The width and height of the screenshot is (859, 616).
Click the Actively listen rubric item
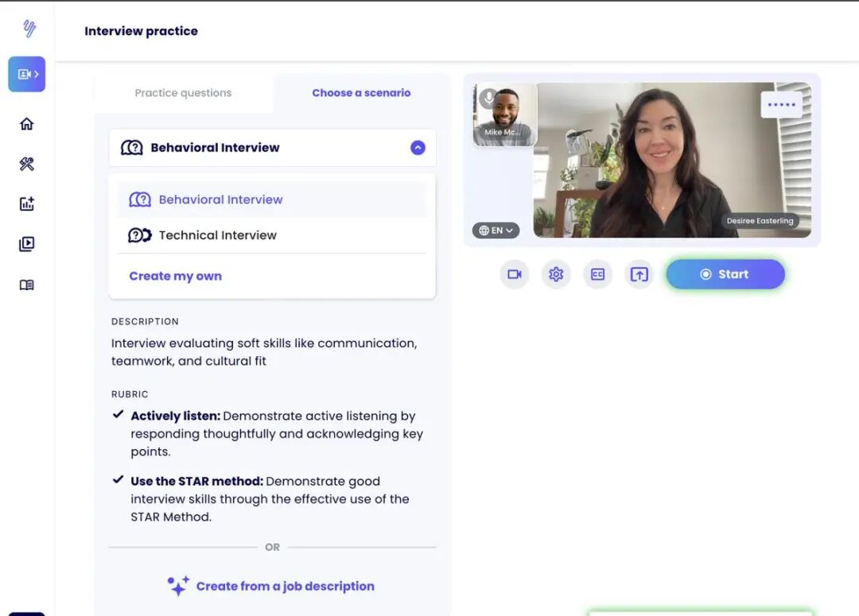click(268, 434)
